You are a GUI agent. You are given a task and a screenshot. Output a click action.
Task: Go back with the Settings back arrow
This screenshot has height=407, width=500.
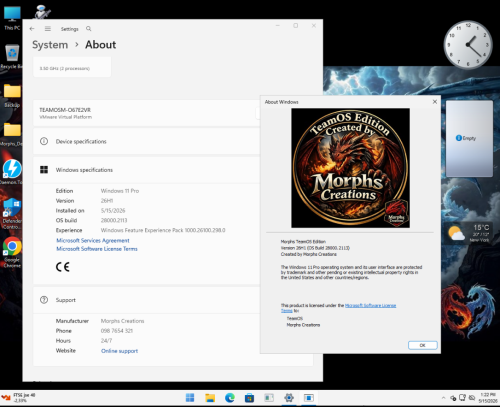coord(32,29)
